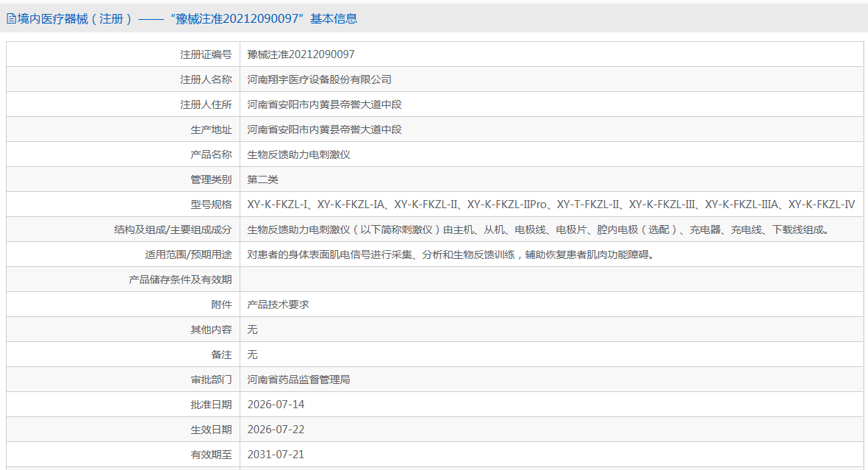Select the 无 value in the 备注 row
Screen dimensions: 868x470
252,355
